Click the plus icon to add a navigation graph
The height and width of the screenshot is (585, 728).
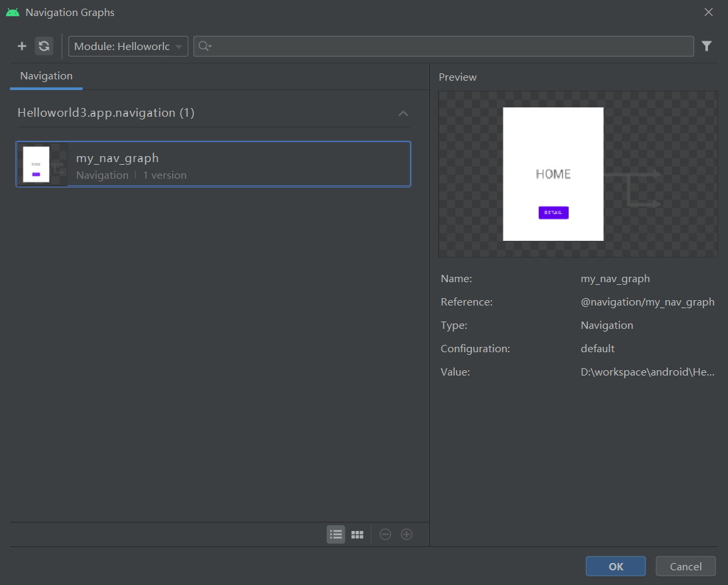point(22,46)
